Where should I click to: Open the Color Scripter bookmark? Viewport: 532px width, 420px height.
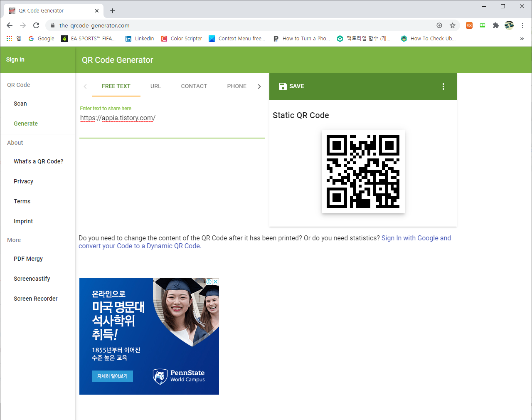click(182, 38)
